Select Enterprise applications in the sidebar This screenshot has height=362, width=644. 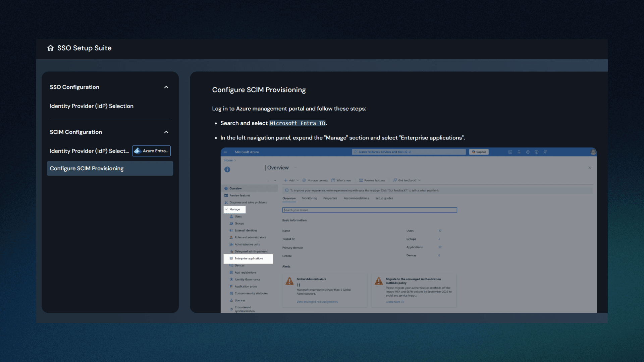(x=248, y=258)
